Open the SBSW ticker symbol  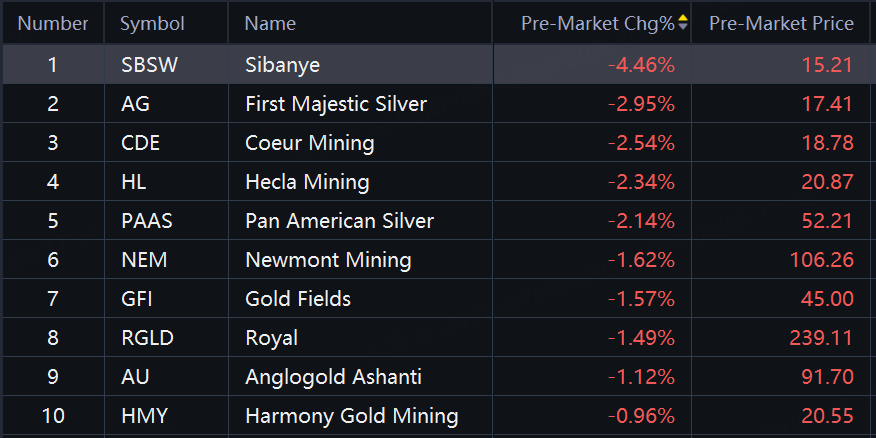(x=146, y=66)
